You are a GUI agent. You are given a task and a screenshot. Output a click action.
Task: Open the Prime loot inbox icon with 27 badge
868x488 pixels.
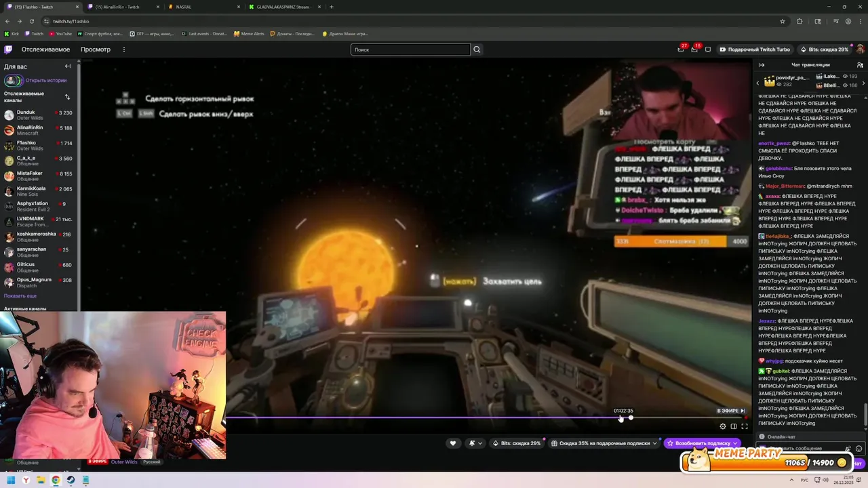681,49
